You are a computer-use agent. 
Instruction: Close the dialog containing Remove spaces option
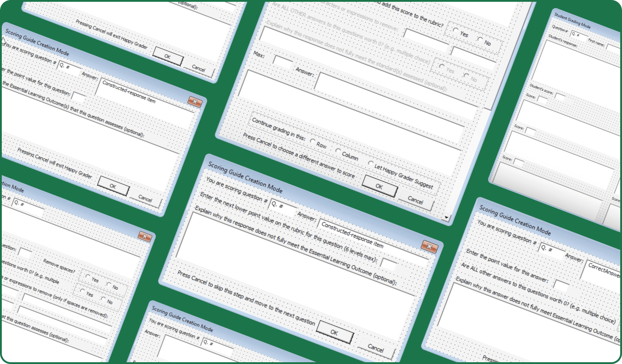click(144, 237)
